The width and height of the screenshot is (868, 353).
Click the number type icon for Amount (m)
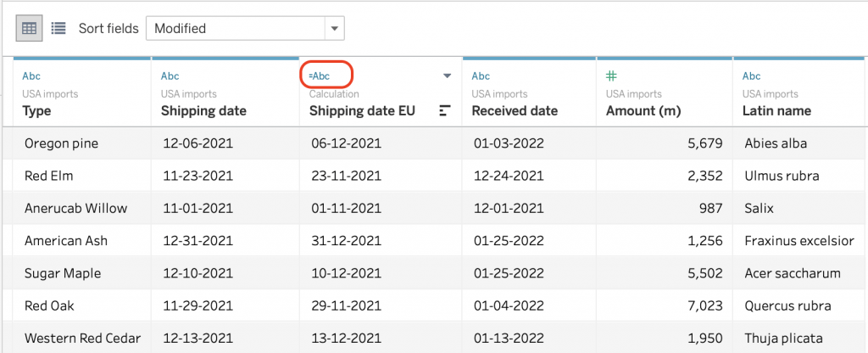point(611,76)
